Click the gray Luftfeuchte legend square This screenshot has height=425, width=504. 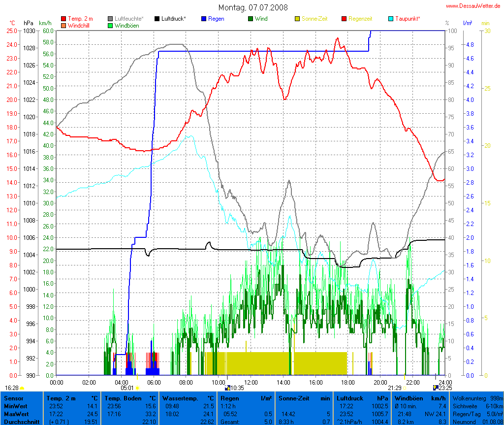[110, 19]
